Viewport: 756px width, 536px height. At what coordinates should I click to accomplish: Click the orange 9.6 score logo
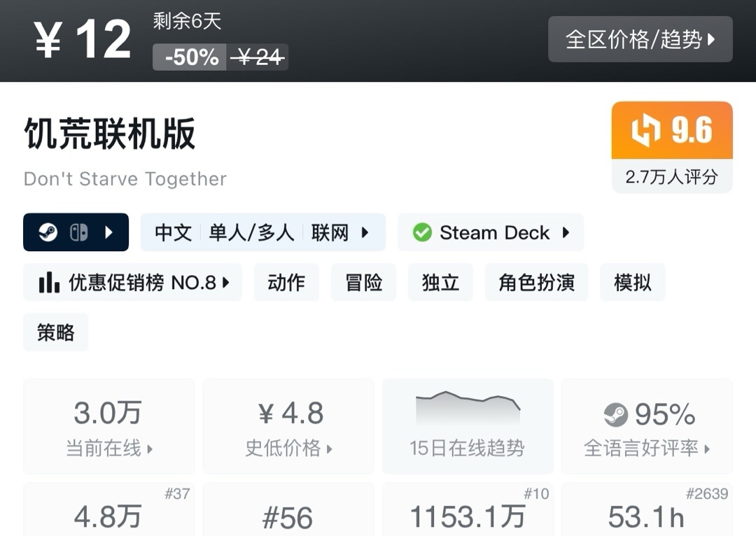pyautogui.click(x=645, y=131)
